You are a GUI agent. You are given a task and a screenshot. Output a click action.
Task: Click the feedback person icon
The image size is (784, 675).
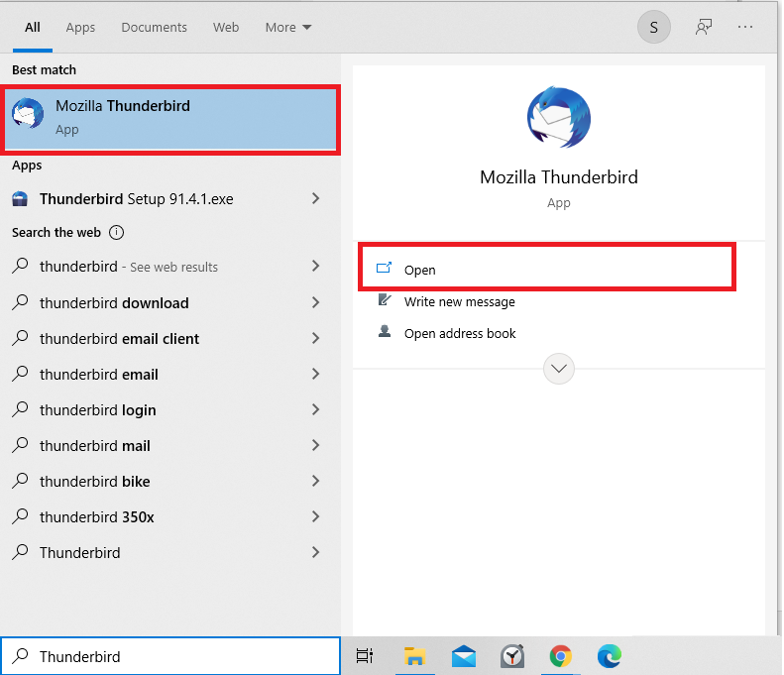704,27
